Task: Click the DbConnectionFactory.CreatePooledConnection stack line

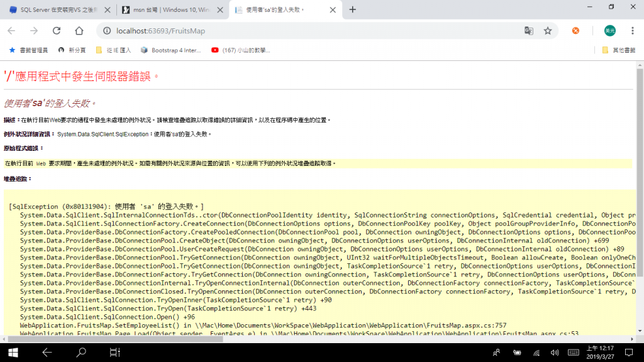Action: coord(328,233)
